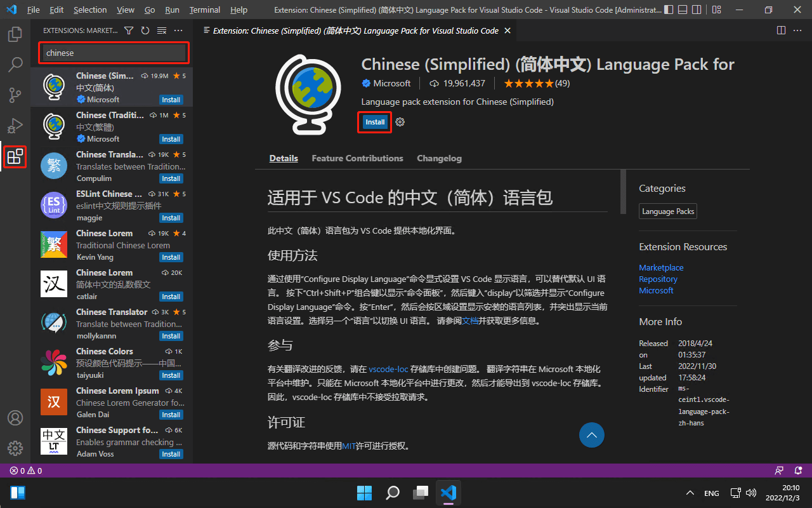
Task: Open Windows Start button on taskbar
Action: [x=365, y=493]
